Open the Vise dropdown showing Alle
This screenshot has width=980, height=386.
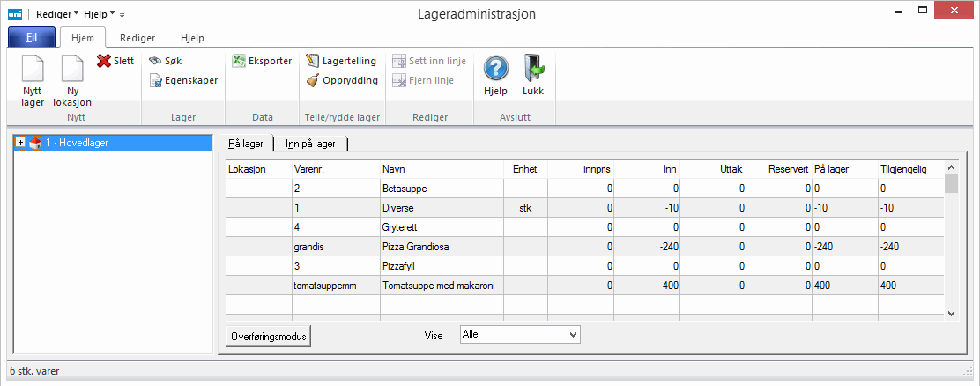(x=520, y=335)
